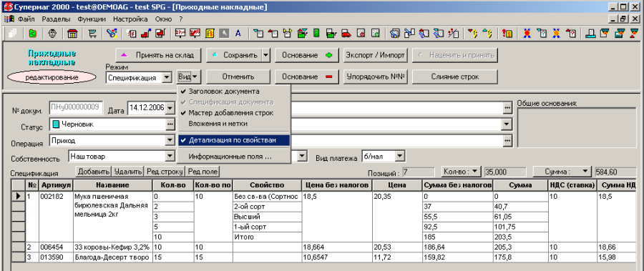Click the Статус ellipsis browse button

(170, 124)
